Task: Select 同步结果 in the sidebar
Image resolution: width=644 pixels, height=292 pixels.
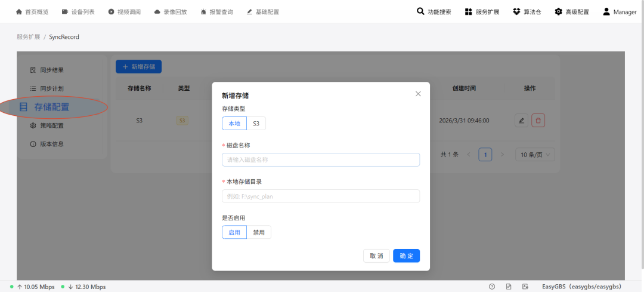Action: (x=47, y=70)
